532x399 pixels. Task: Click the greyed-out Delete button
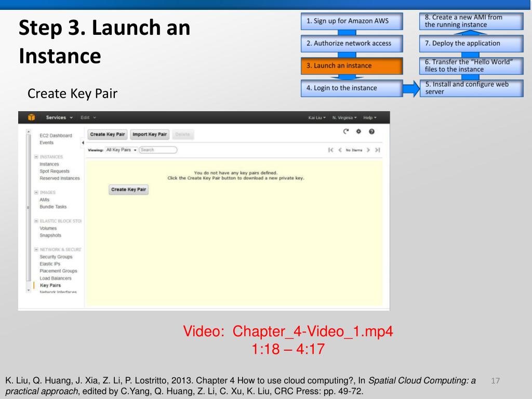pos(182,135)
